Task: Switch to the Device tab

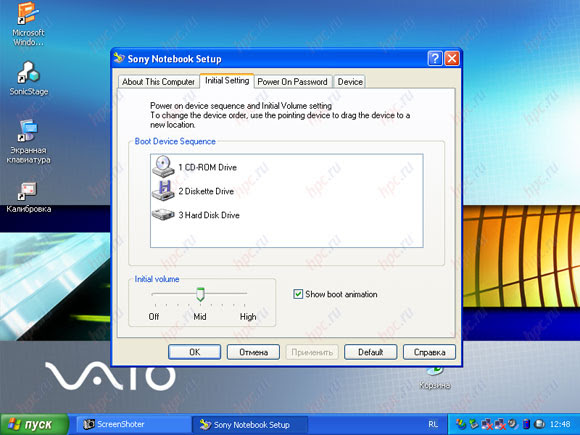Action: tap(350, 82)
